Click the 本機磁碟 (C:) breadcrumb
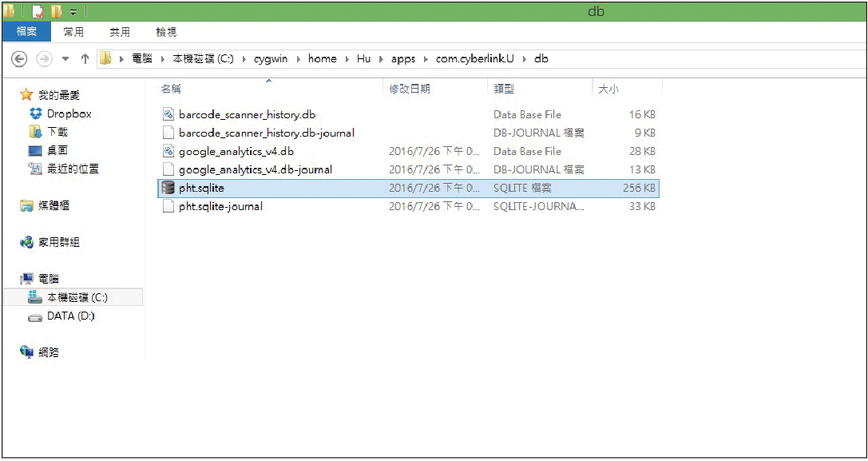 pyautogui.click(x=203, y=59)
